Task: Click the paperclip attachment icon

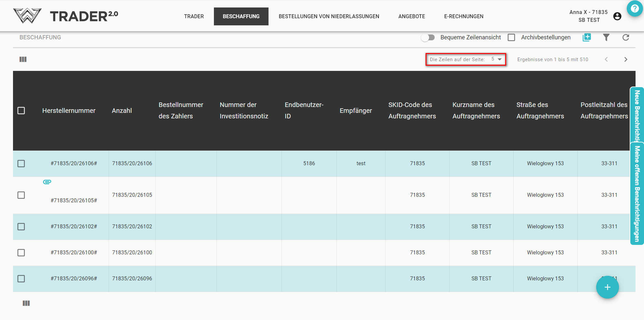Action: pyautogui.click(x=47, y=182)
